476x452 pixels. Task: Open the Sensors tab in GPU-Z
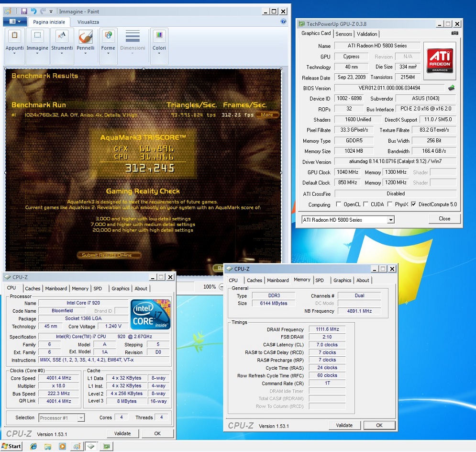[x=343, y=34]
